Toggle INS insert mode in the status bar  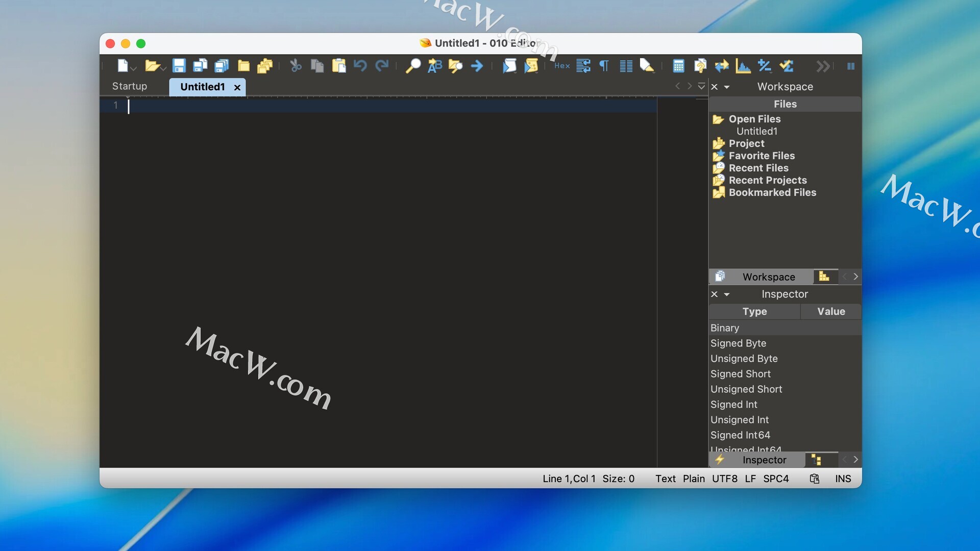843,479
